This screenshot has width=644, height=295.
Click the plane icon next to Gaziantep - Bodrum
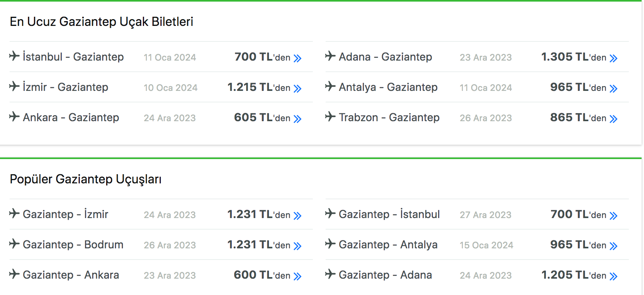14,244
